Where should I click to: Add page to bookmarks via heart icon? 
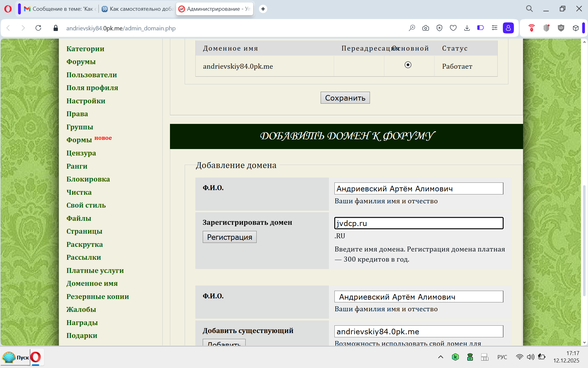pos(453,28)
